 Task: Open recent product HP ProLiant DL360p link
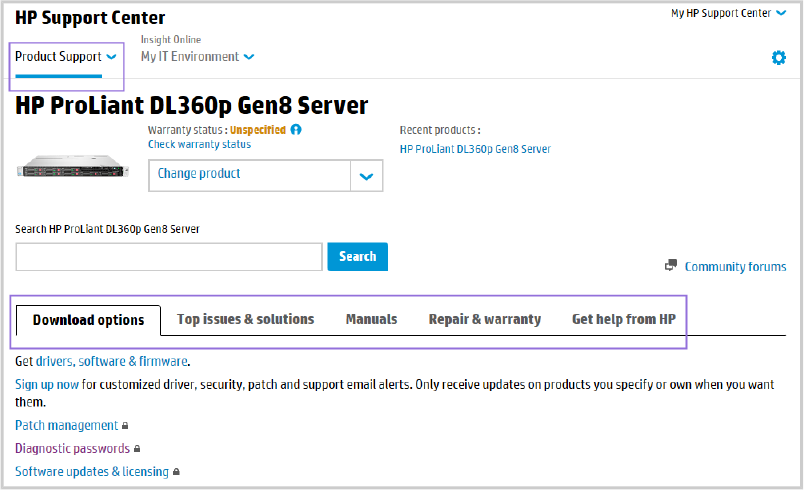pos(475,149)
